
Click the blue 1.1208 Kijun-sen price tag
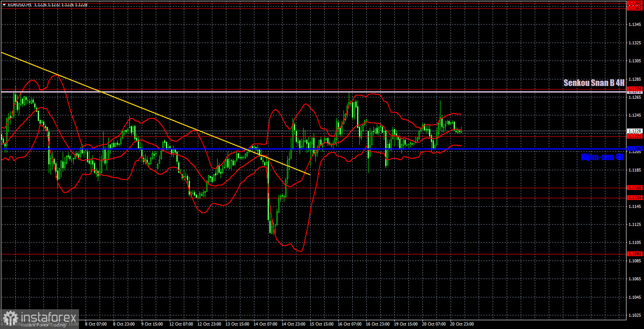pos(635,149)
